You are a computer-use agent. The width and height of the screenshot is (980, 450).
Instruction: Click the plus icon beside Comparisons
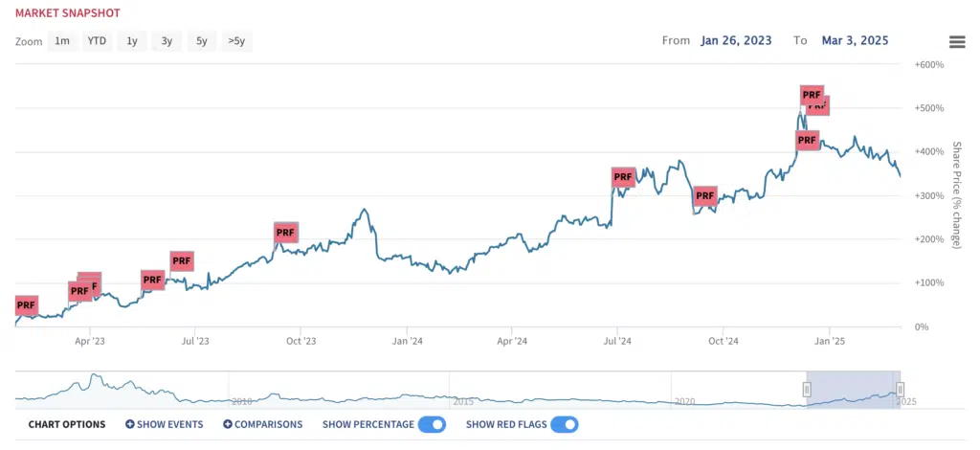tap(228, 424)
